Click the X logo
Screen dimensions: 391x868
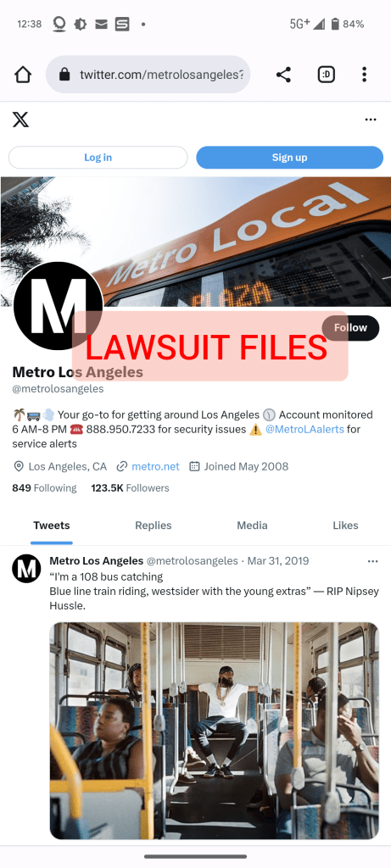pyautogui.click(x=20, y=119)
